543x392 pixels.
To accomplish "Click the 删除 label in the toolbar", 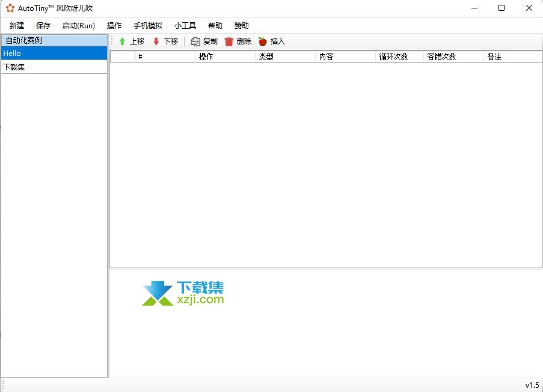I will tap(244, 41).
